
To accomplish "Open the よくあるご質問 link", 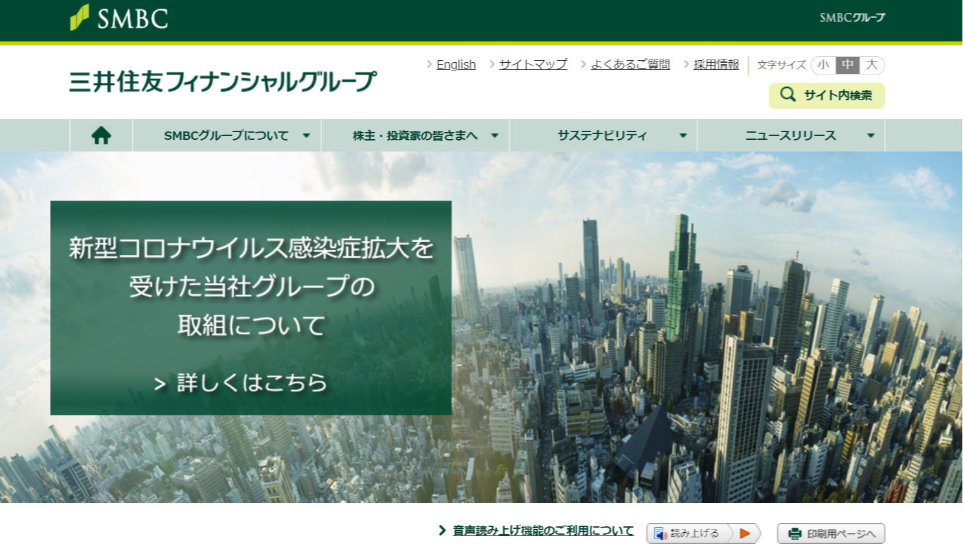I will [630, 65].
